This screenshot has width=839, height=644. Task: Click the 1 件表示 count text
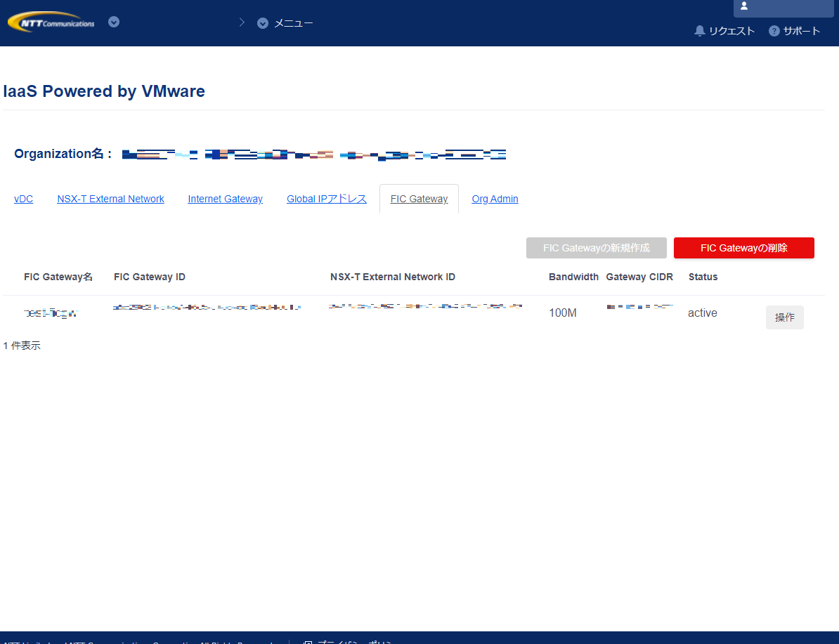click(x=22, y=346)
